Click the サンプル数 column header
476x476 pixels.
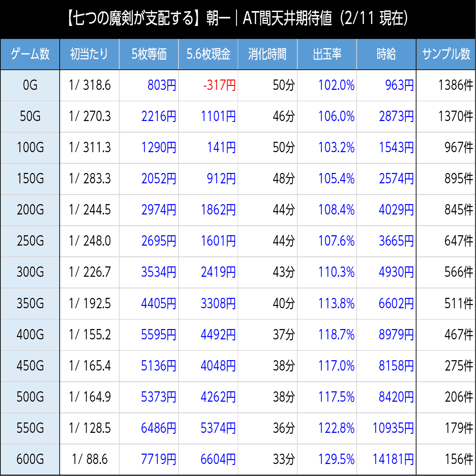pyautogui.click(x=446, y=54)
